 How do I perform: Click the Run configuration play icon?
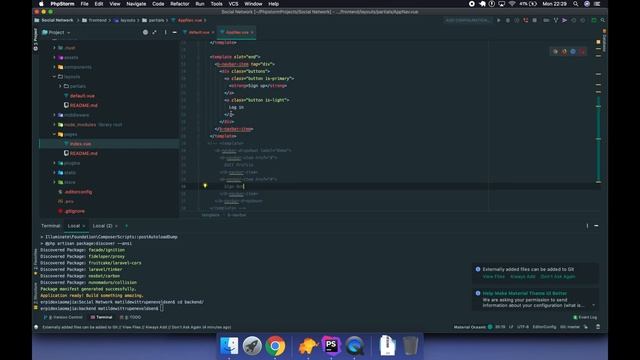[498, 20]
